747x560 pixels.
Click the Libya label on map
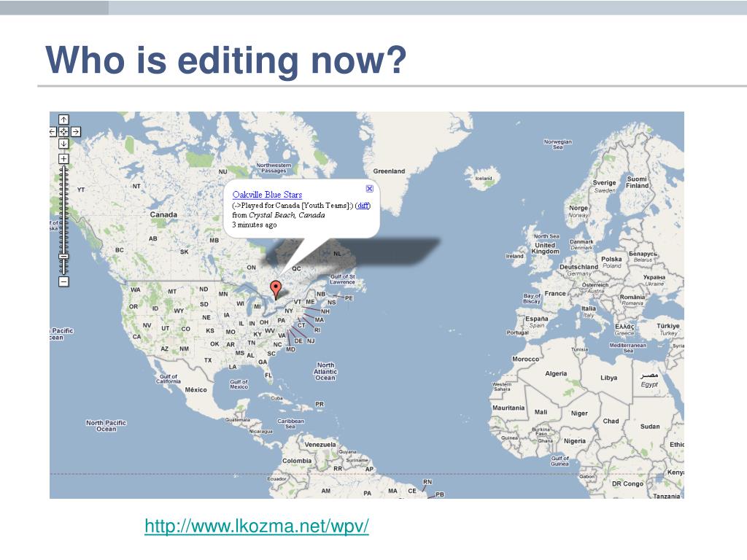click(x=609, y=378)
